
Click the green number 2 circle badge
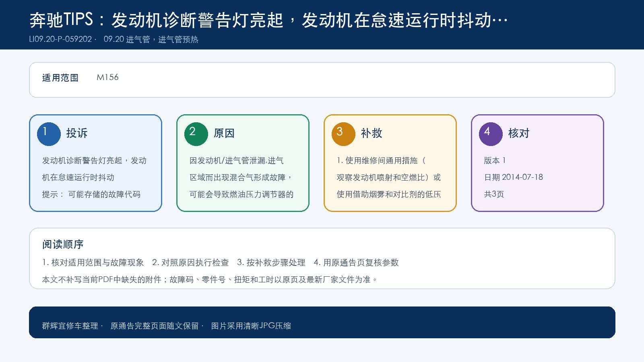196,134
